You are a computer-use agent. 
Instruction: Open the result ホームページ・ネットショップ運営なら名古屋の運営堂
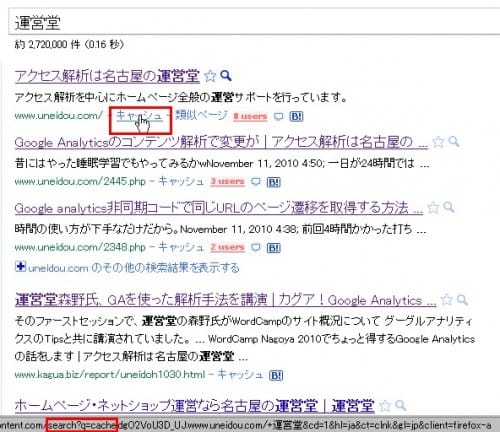(x=194, y=405)
